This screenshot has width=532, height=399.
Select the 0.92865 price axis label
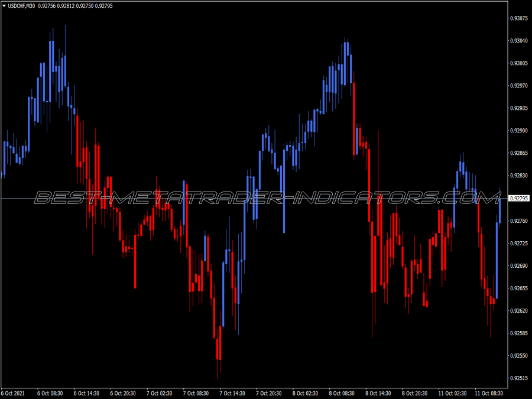point(519,153)
